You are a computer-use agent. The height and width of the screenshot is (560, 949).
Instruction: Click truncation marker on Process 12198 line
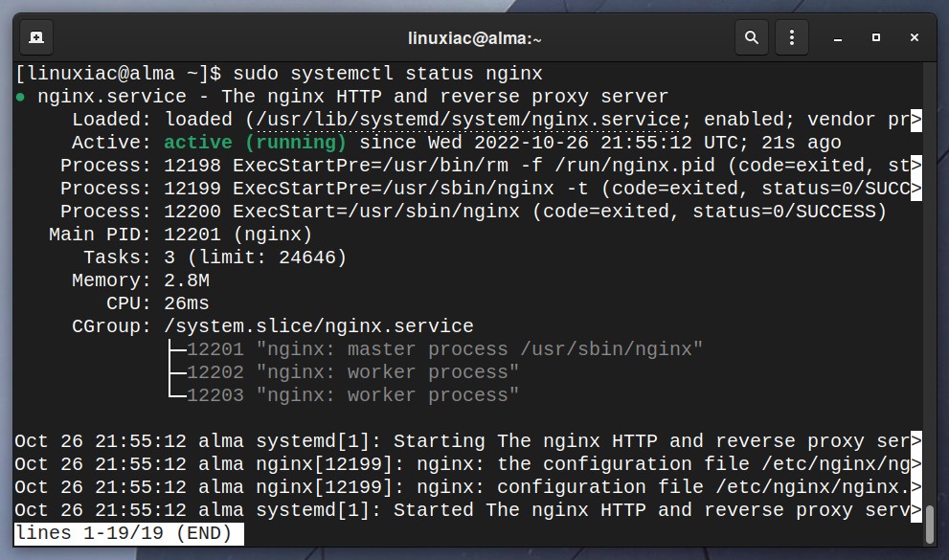coord(915,166)
